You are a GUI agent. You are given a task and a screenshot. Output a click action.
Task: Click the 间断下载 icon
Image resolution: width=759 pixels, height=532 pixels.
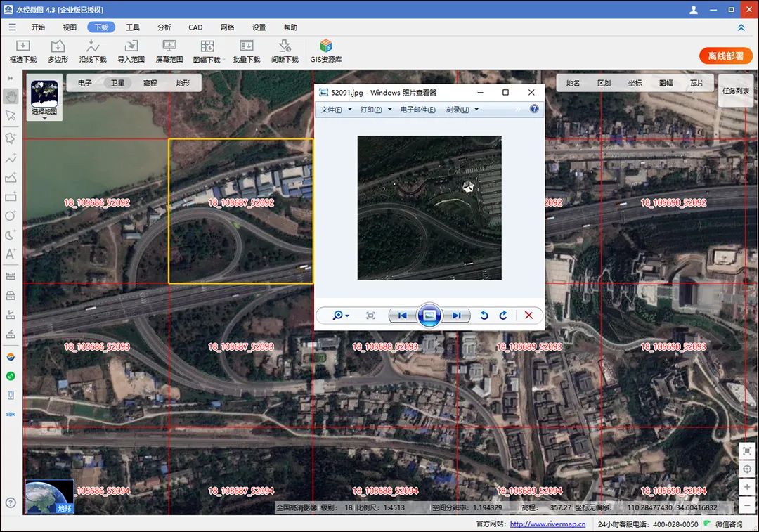285,51
